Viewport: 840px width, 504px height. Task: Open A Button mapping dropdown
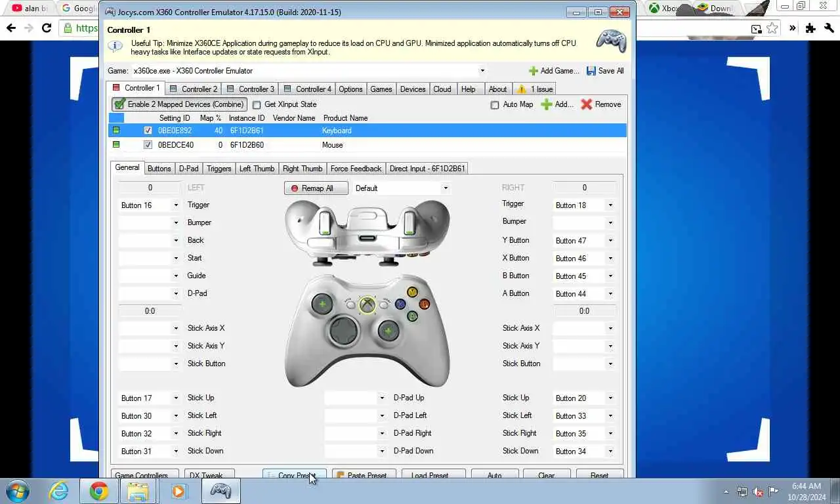[x=610, y=294]
